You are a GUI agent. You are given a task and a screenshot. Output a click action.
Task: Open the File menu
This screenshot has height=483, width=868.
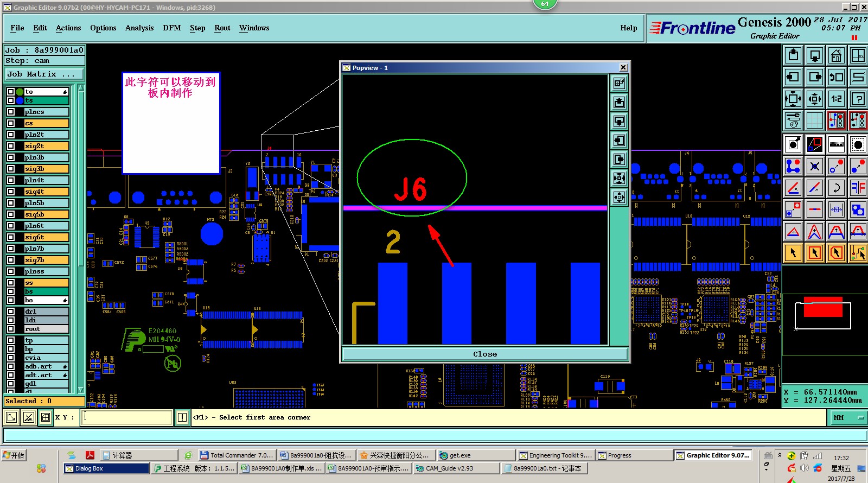tap(17, 28)
